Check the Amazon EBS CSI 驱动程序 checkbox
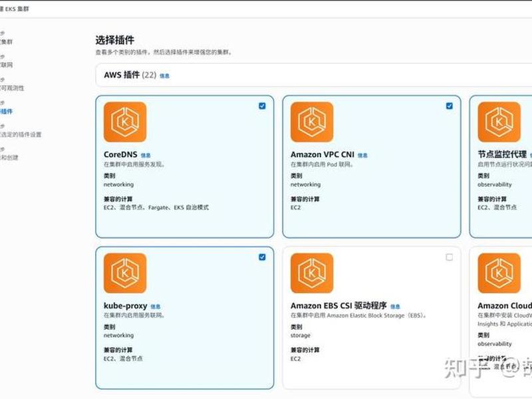This screenshot has height=399, width=532. [450, 257]
